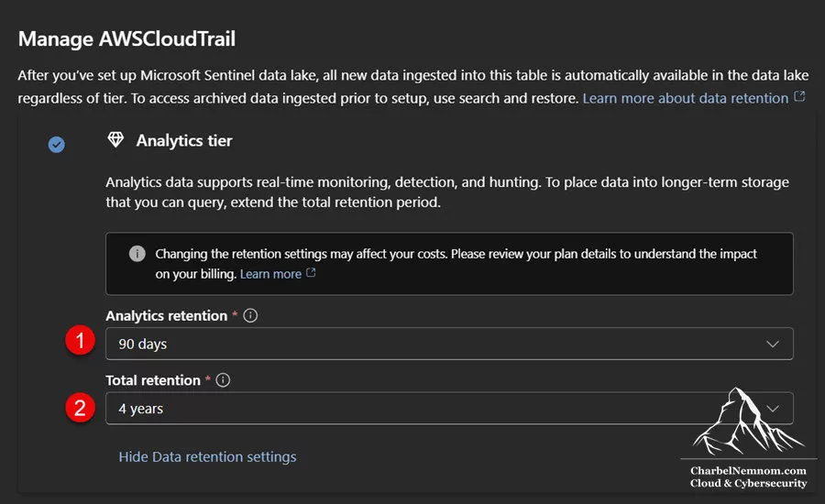
Task: Open the Analytics retention 90 days dropdown
Action: click(x=449, y=344)
